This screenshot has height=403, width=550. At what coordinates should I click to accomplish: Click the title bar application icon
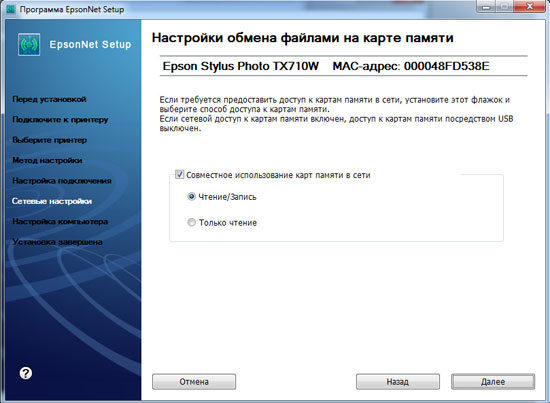pyautogui.click(x=11, y=9)
